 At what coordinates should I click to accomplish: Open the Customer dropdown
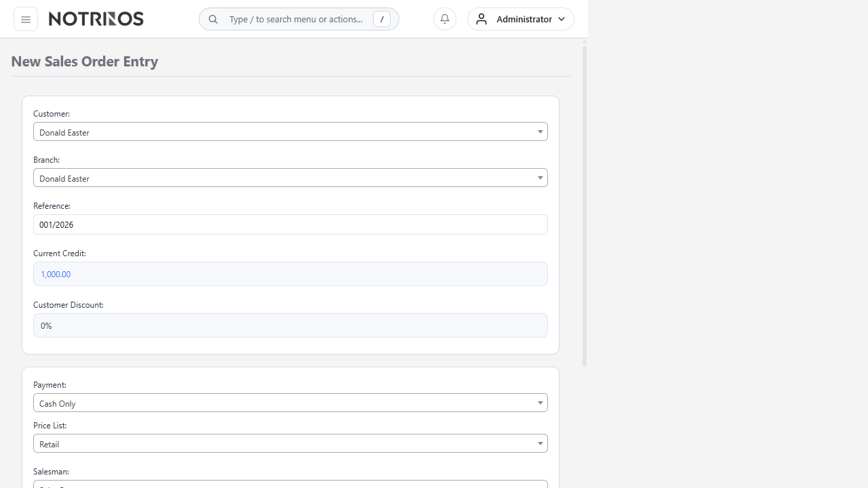(290, 131)
